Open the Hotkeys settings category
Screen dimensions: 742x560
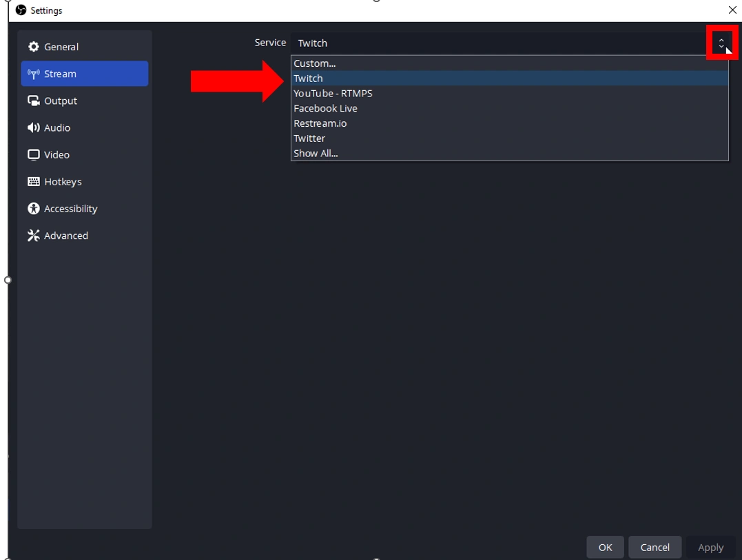point(85,182)
